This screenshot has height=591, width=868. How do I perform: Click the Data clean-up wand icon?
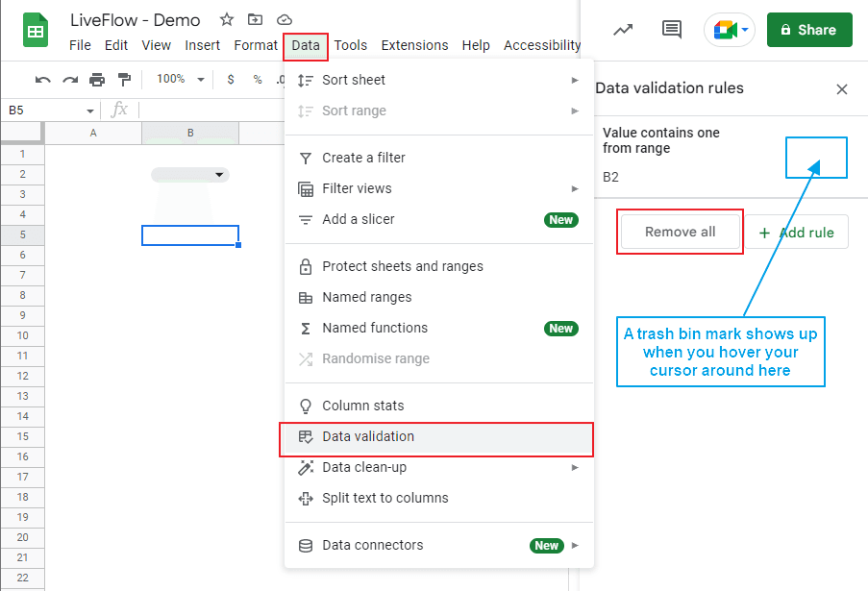pos(306,468)
